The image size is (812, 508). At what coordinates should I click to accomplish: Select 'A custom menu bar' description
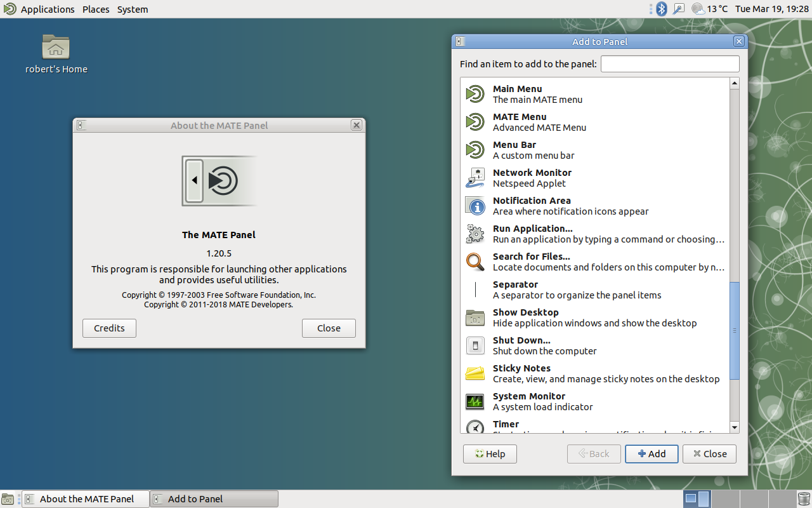pos(534,156)
